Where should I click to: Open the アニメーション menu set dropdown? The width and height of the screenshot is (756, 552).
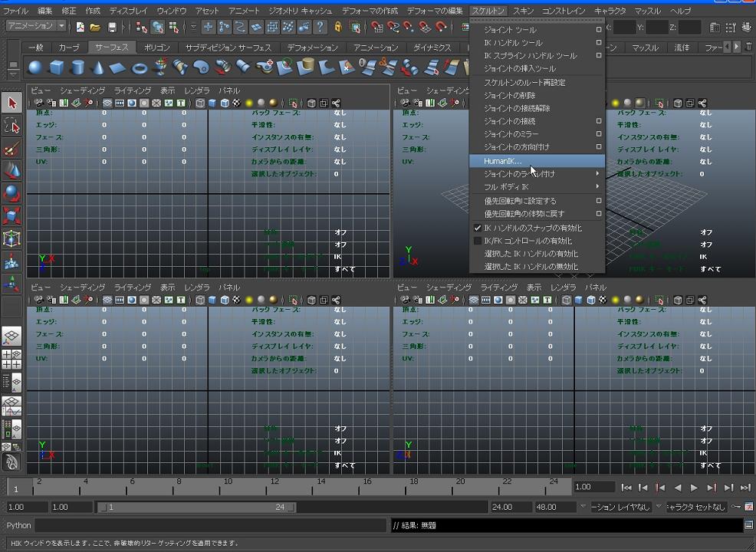click(36, 27)
